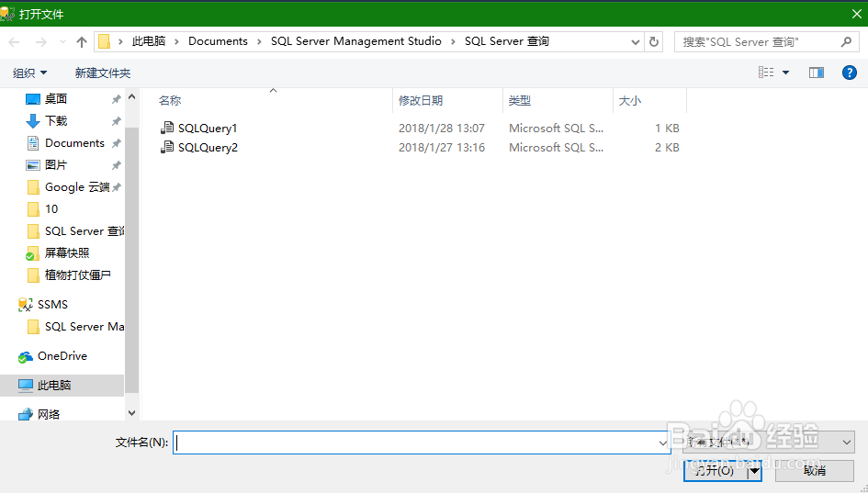The image size is (868, 493).
Task: Click the 2018/1/27 13:16 date cell
Action: click(442, 148)
